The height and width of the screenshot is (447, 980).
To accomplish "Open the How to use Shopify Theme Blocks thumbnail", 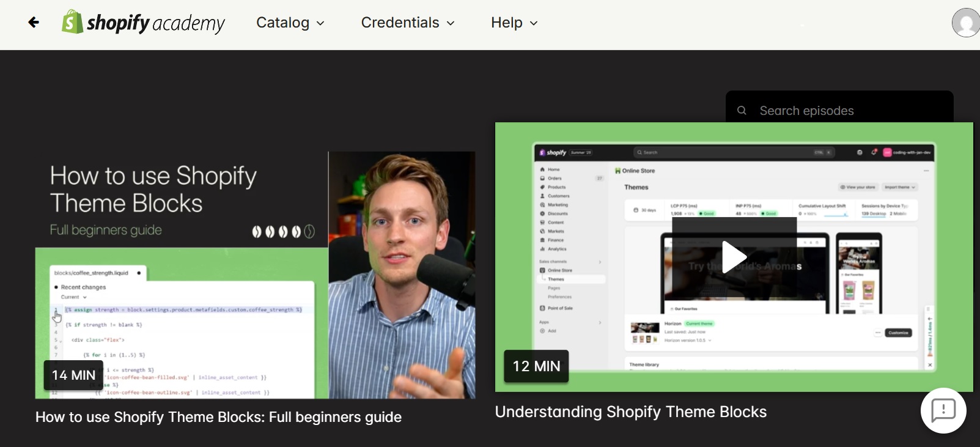I will click(x=255, y=275).
